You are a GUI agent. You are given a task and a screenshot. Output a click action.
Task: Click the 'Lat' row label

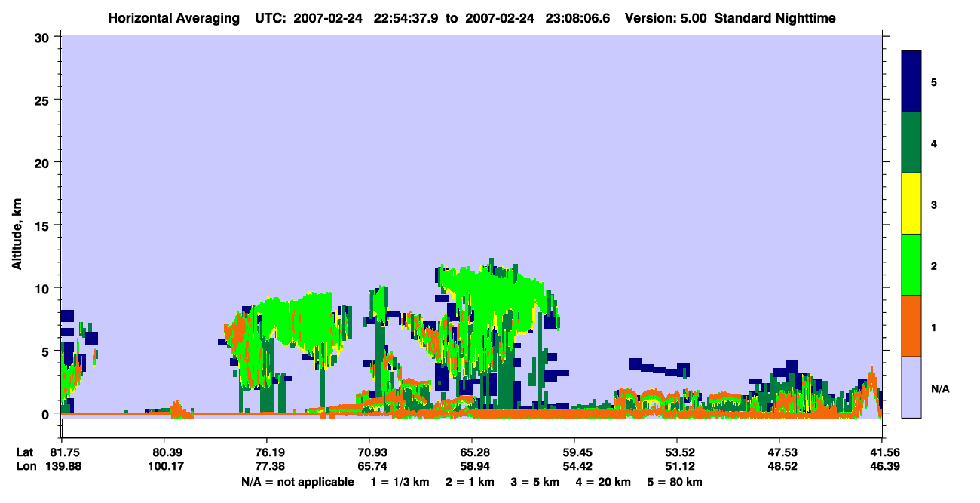[24, 452]
